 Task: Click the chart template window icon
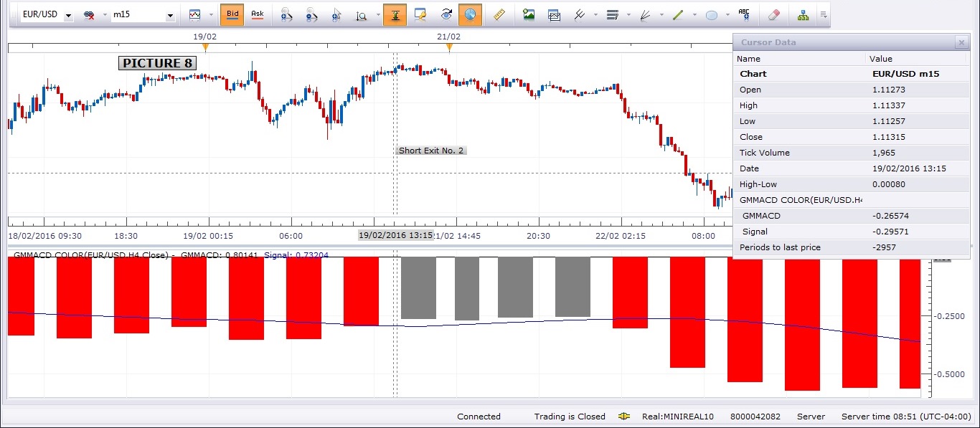pos(554,14)
